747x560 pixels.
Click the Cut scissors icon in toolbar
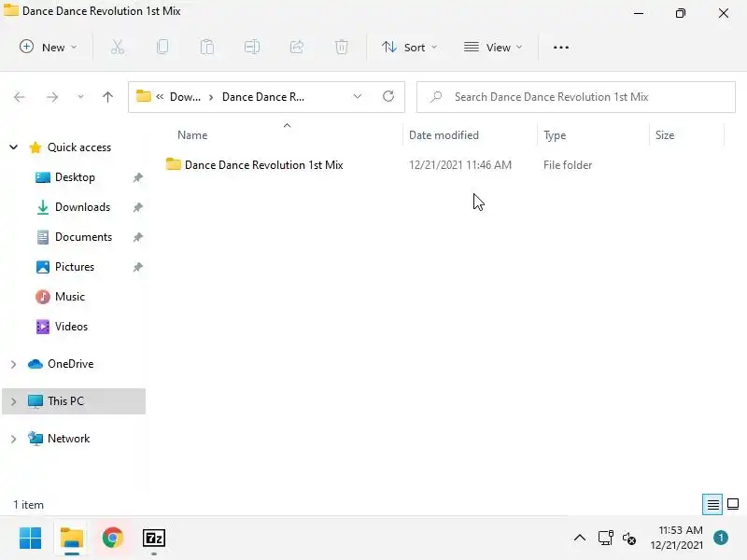click(x=118, y=48)
